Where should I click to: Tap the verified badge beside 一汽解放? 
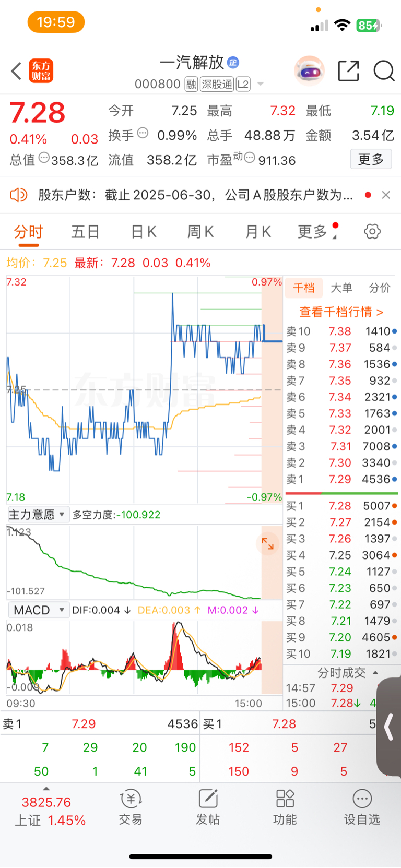pos(233,63)
